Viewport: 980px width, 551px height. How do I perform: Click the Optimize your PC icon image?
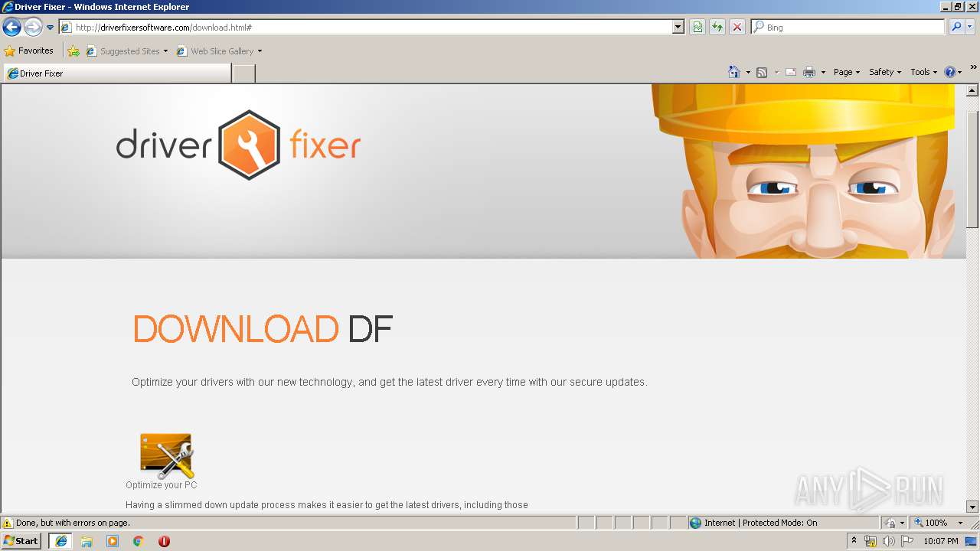point(166,455)
